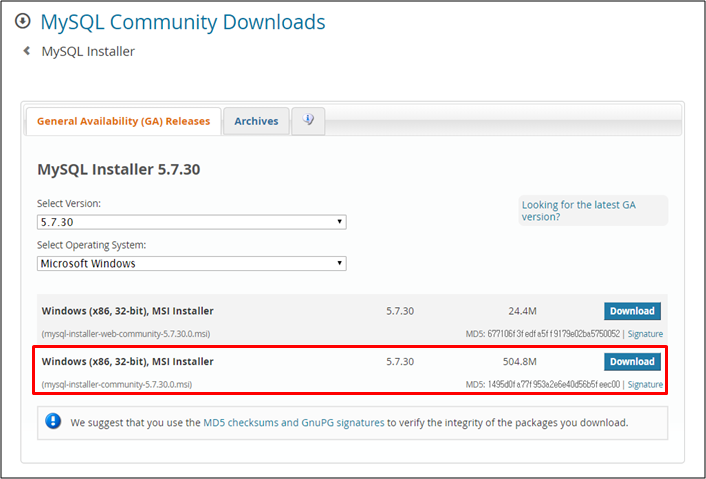
Task: Click the back chevron beside MySQL Installer
Action: point(27,51)
